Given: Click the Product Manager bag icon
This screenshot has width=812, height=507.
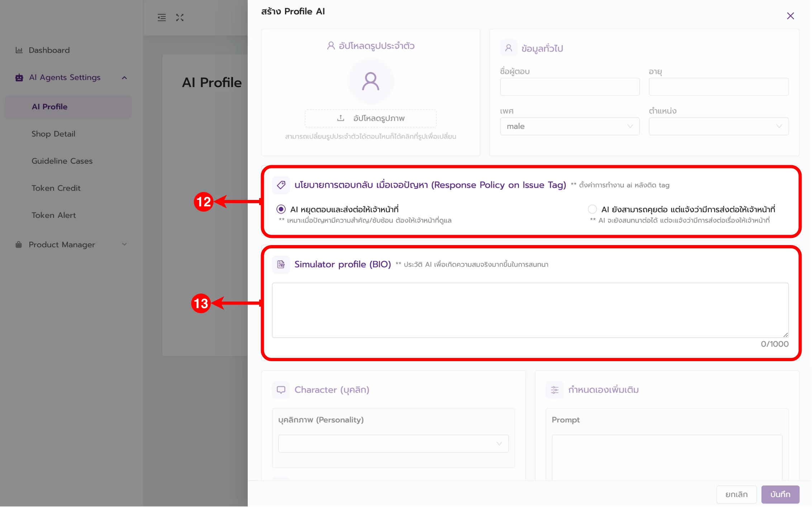Looking at the screenshot, I should coord(19,245).
